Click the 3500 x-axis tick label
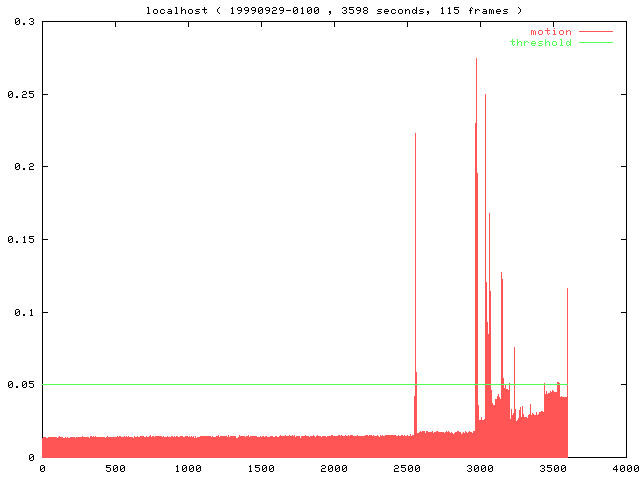640x480 pixels. 553,468
